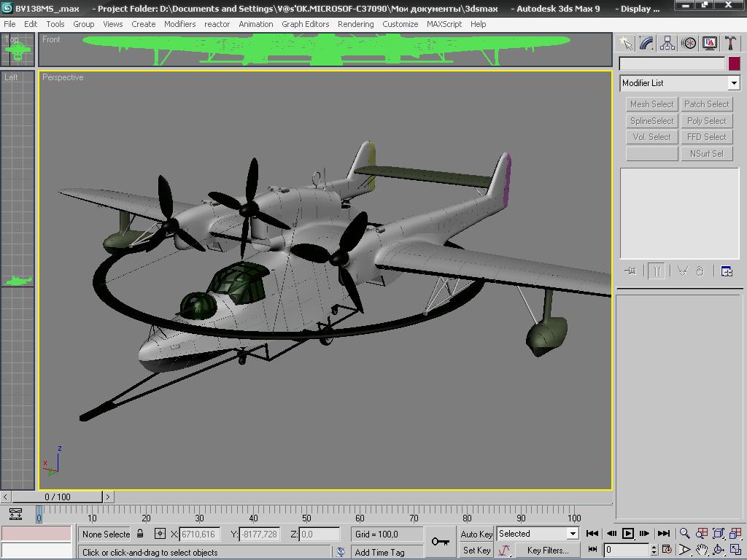The height and width of the screenshot is (560, 747).
Task: Open the Graph Editors menu
Action: [x=306, y=24]
